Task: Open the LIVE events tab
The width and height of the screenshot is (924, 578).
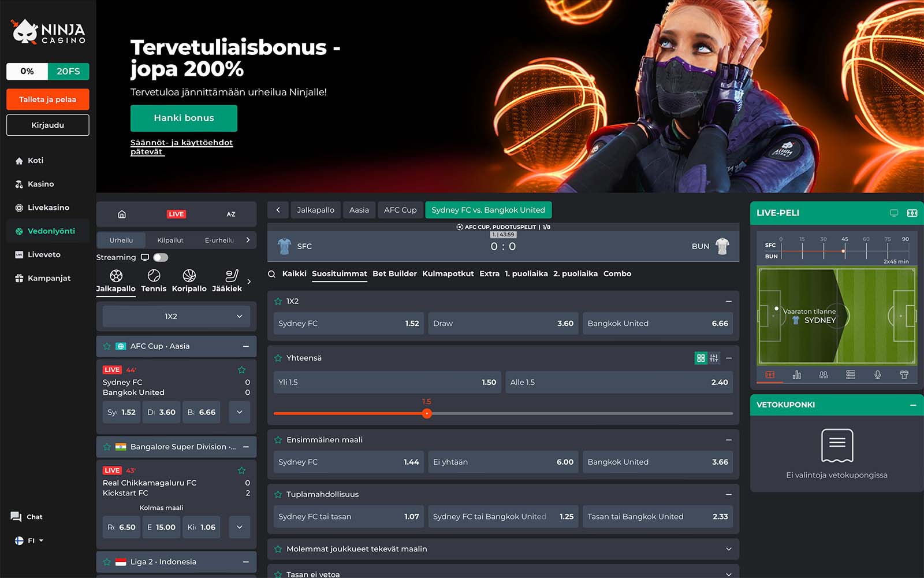Action: point(176,214)
